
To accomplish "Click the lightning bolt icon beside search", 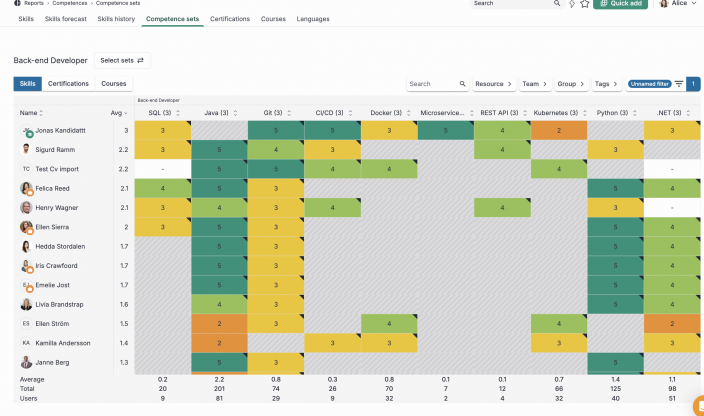I will click(571, 4).
